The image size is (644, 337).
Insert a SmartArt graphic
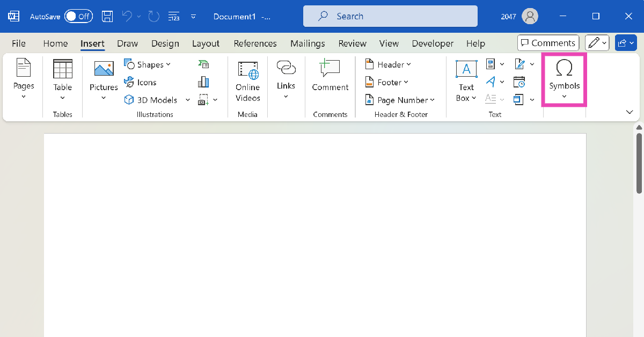203,64
